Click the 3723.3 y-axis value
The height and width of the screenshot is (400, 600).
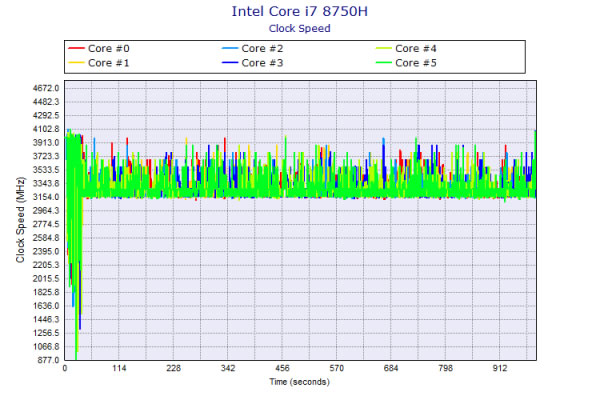[46, 156]
